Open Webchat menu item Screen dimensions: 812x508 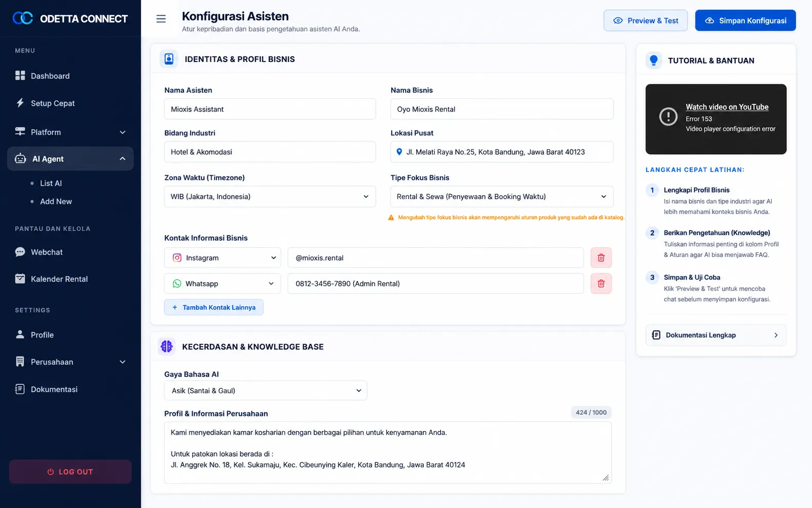(70, 252)
